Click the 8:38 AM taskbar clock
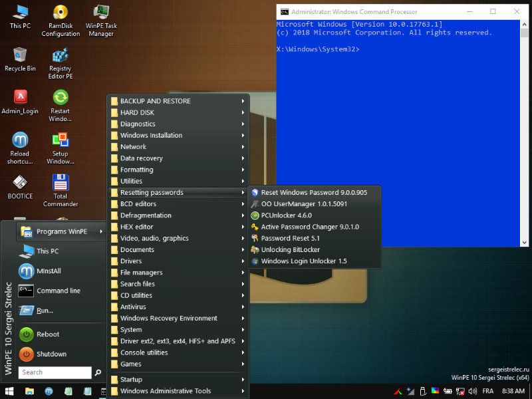Viewport: 532px width, 399px height. tap(513, 391)
